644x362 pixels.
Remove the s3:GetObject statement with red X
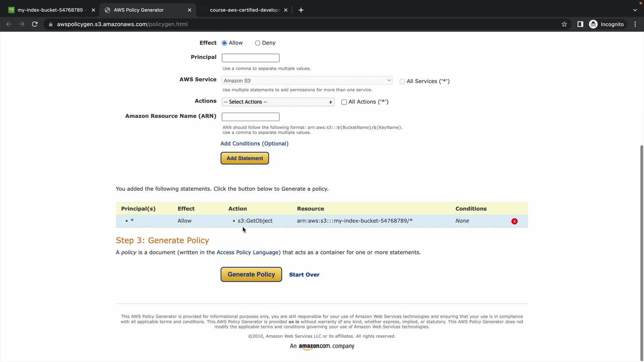(514, 221)
